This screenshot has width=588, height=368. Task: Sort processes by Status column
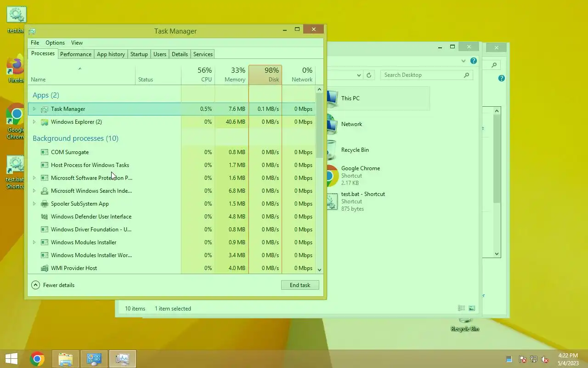158,75
